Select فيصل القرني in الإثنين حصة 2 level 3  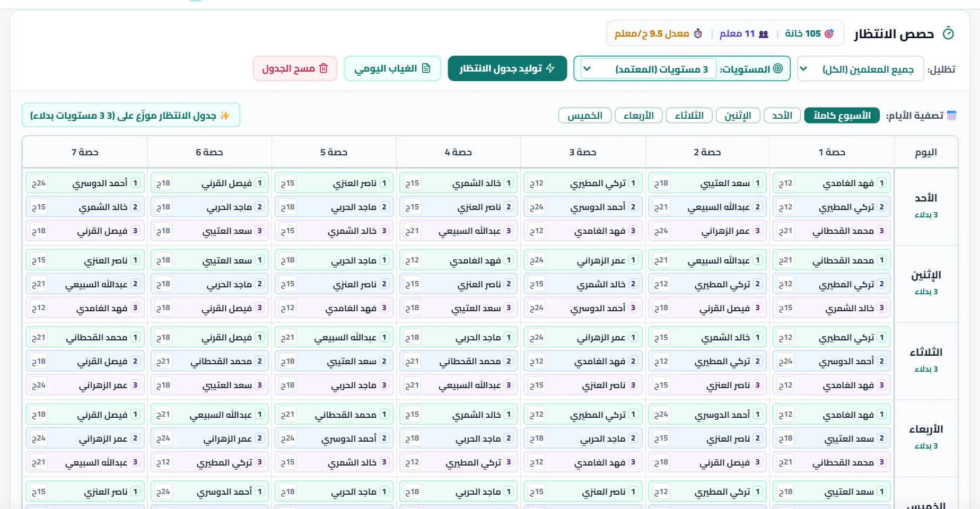707,308
